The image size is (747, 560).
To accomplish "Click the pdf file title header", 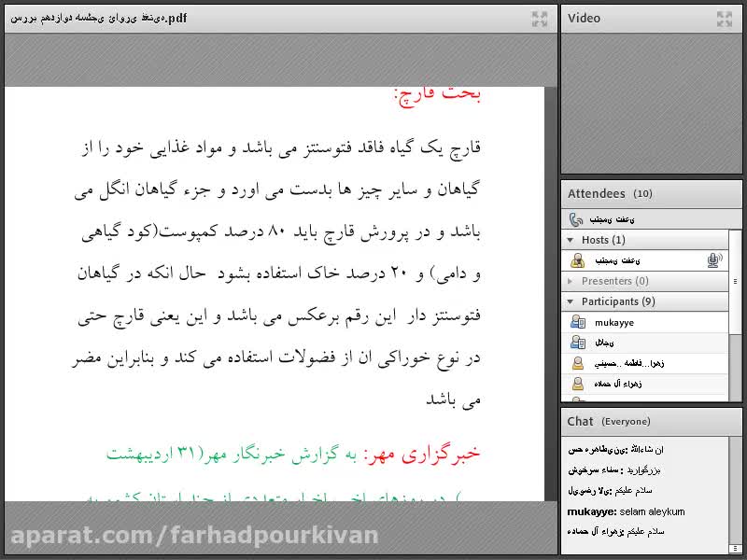I will 99,19.
